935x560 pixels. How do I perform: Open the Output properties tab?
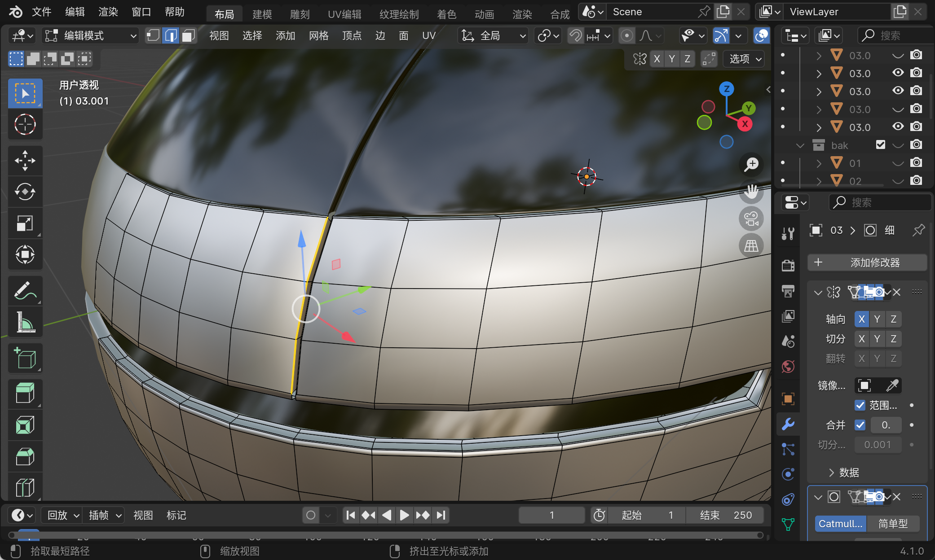788,291
